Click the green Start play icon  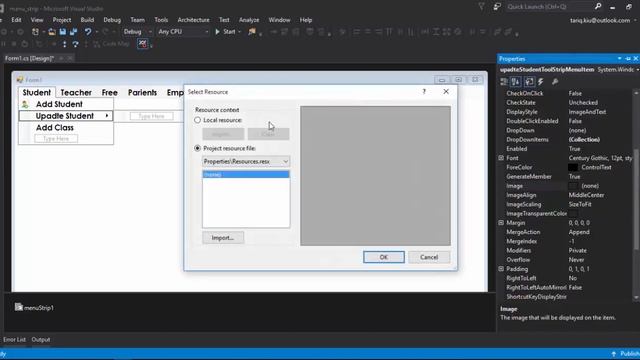(x=218, y=31)
